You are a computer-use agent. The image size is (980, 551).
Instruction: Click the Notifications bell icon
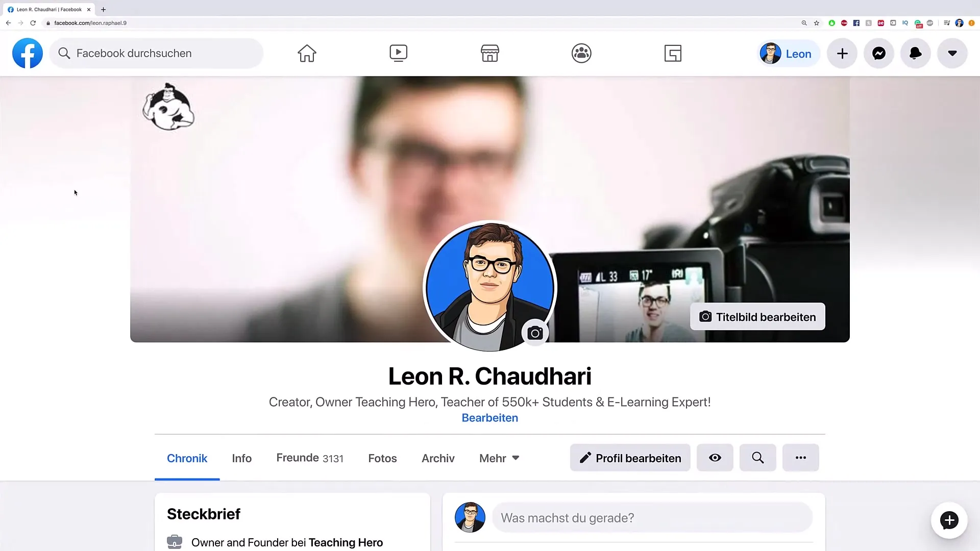[915, 53]
